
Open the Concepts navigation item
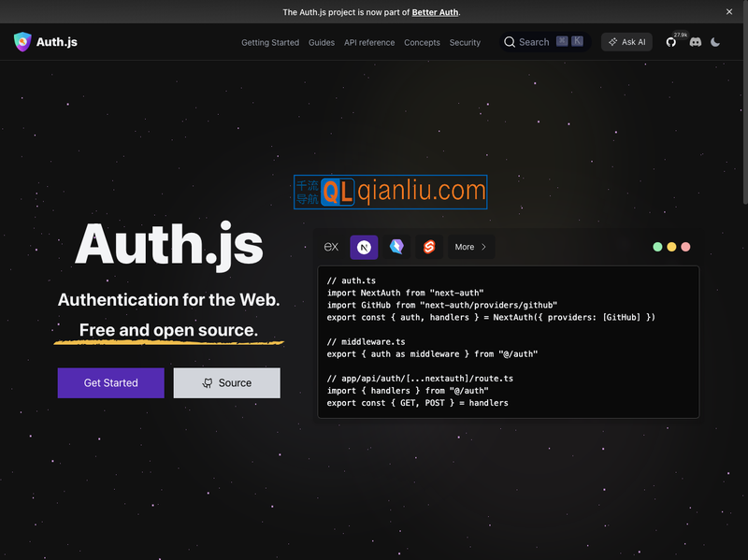coord(422,42)
